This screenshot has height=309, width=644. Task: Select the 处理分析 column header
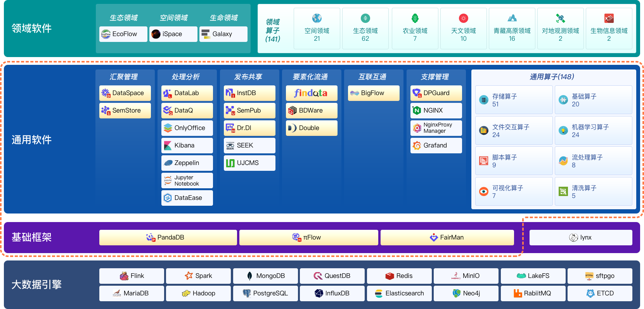click(186, 77)
